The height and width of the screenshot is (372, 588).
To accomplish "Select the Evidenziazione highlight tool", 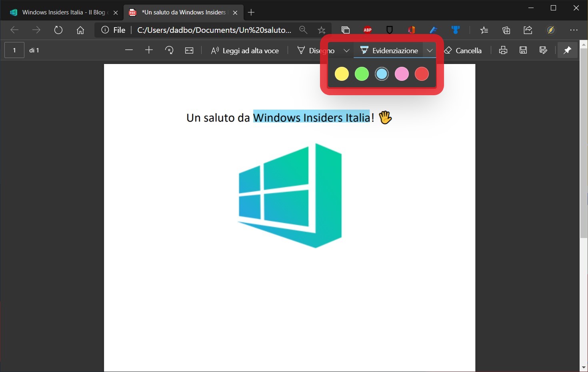I will pos(389,50).
